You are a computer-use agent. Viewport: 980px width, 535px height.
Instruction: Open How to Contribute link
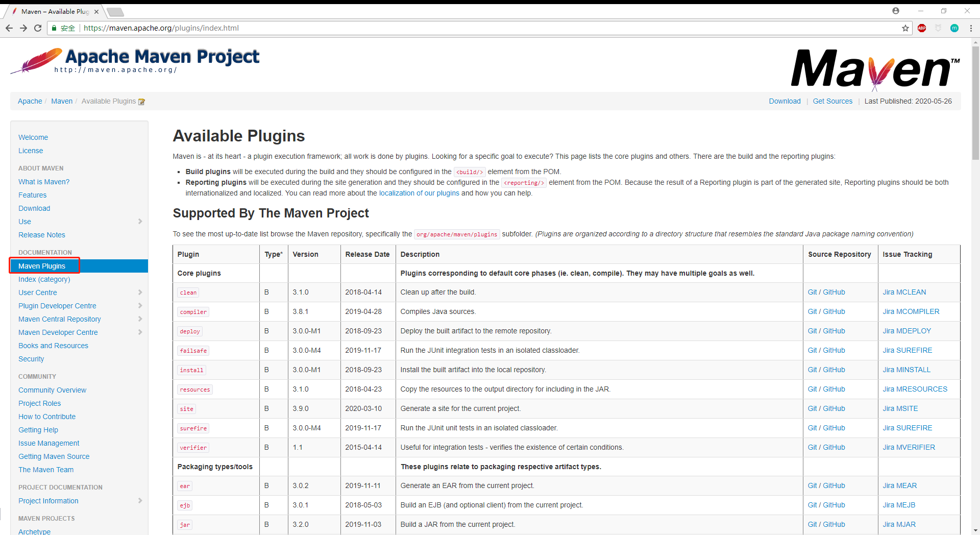[47, 417]
